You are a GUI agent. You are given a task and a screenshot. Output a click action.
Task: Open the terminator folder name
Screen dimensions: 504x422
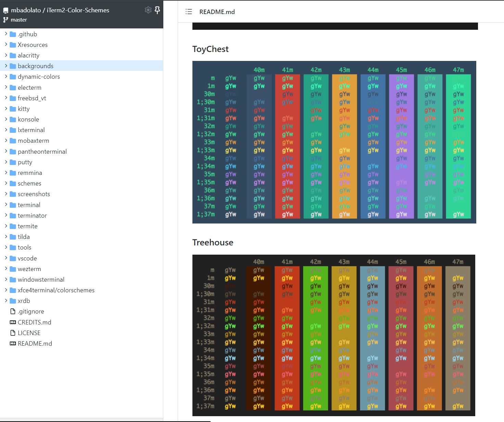point(32,216)
